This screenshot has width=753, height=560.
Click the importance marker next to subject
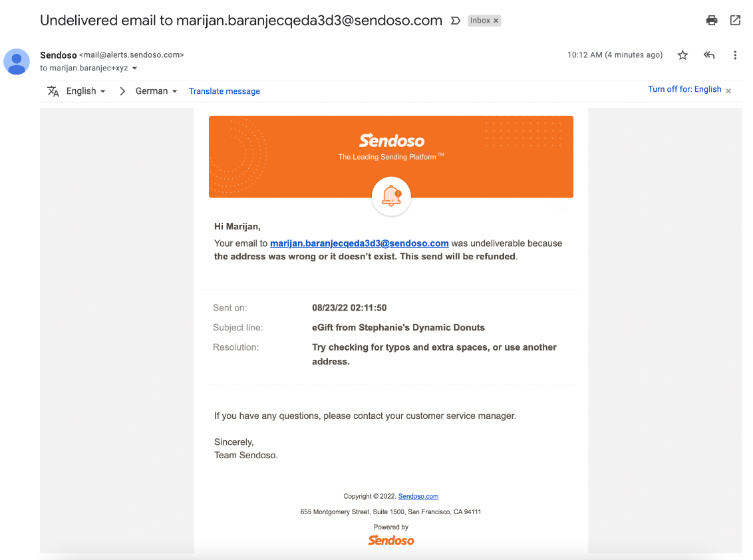point(455,21)
